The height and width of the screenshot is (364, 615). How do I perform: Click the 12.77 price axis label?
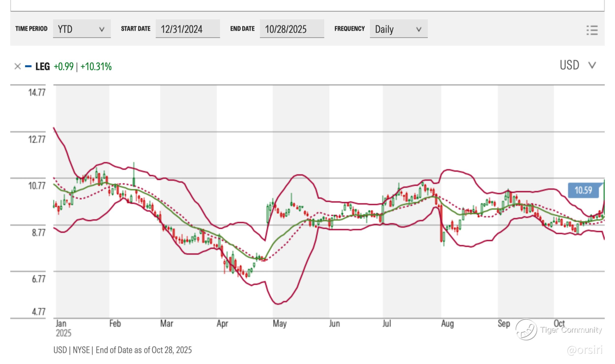coord(37,139)
